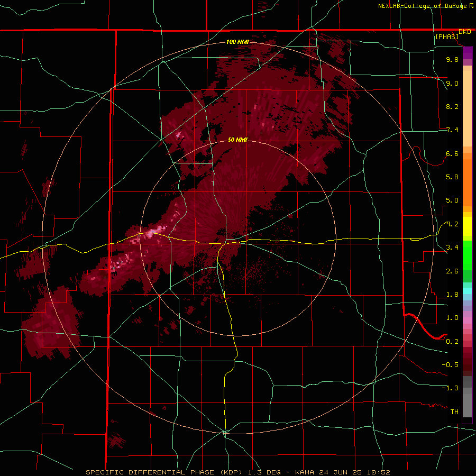Viewport: 476px width, 476px height.
Task: Click the 100 NMI range ring label
Action: (x=237, y=42)
